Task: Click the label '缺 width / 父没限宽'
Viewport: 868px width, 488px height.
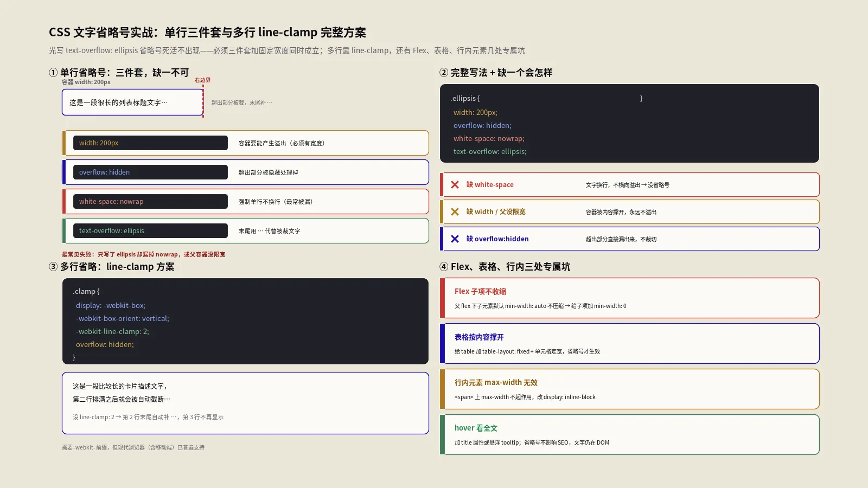Action: tap(496, 212)
